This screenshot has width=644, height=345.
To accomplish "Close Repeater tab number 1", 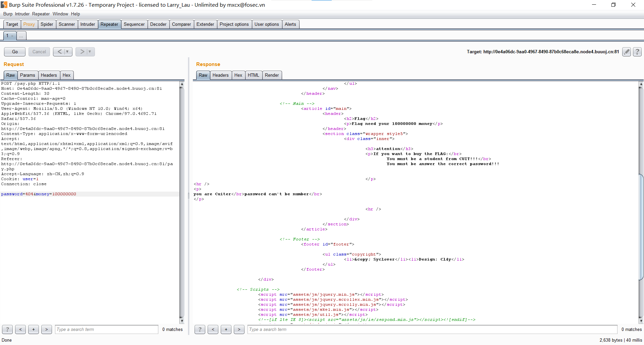I will tap(12, 36).
